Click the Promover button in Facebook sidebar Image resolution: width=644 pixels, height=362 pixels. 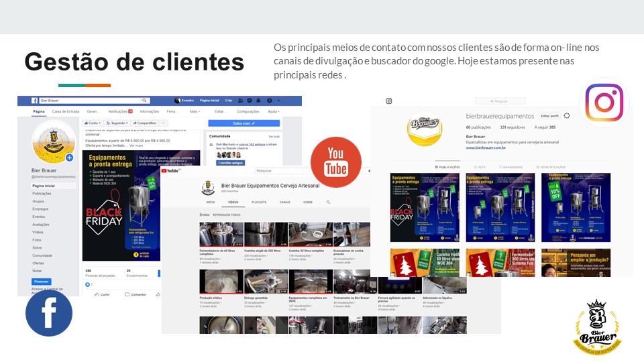tap(42, 282)
